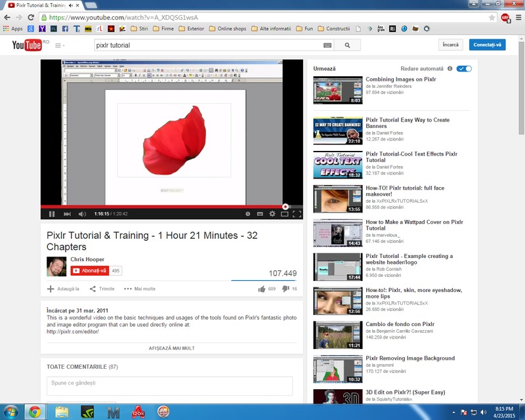Go to the YouTube home logo

click(x=27, y=45)
